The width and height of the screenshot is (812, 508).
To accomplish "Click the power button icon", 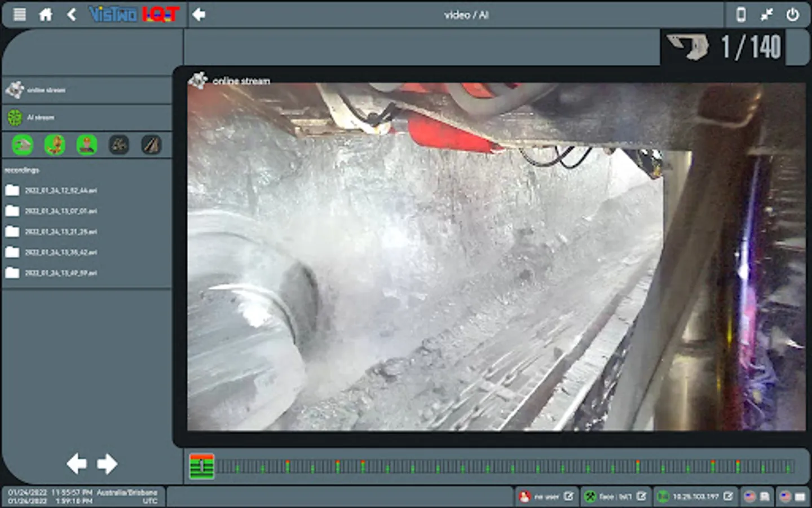I will pos(792,14).
